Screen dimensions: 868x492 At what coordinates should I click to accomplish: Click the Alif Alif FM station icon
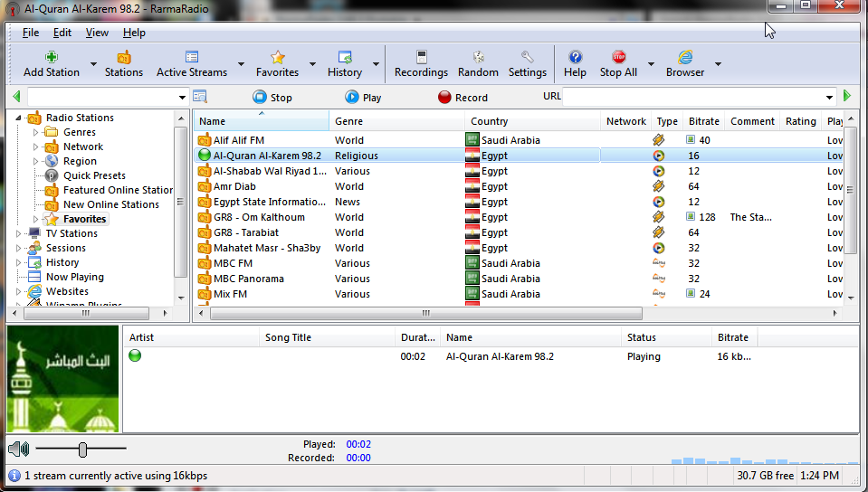(x=205, y=140)
